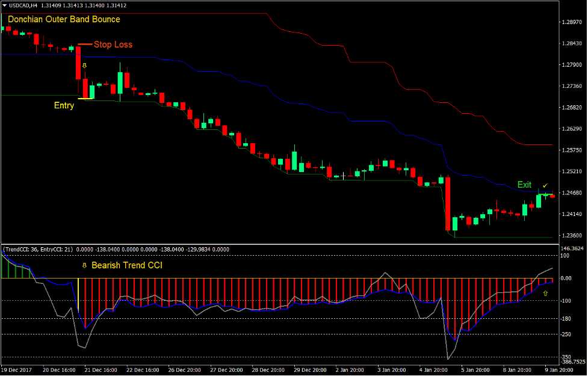Click the yellow Entry label
Screen dimensions: 588x376
(x=63, y=105)
